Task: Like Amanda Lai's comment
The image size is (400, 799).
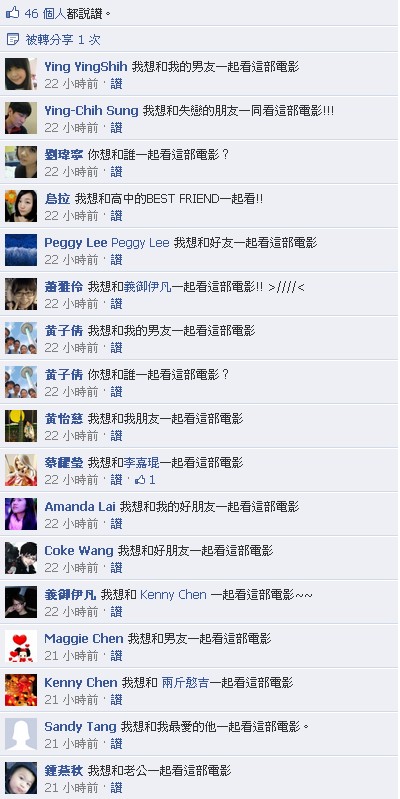Action: point(117,523)
